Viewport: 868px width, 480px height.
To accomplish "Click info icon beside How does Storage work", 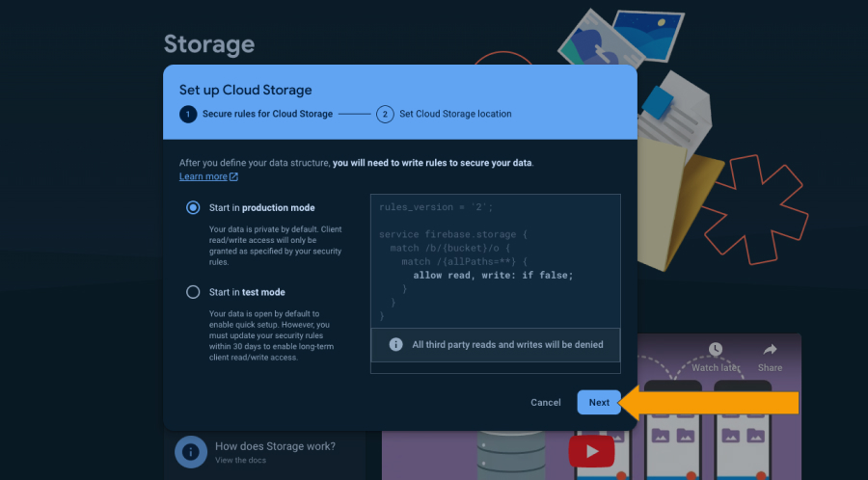I will [x=191, y=452].
